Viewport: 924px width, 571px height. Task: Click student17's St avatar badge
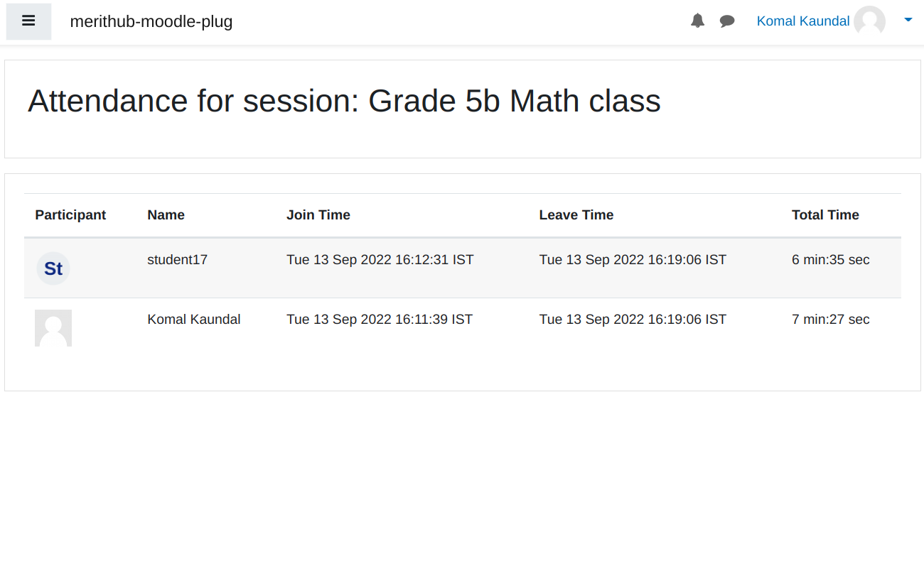click(53, 268)
